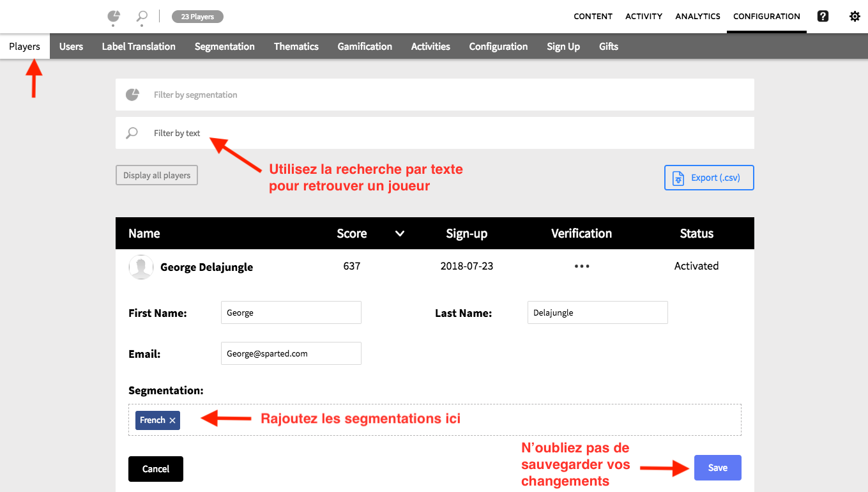The height and width of the screenshot is (492, 868).
Task: Open the help question mark icon
Action: 823,17
